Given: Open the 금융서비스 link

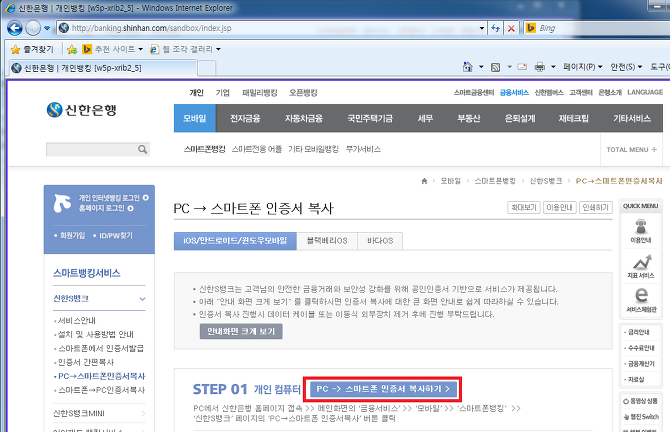Looking at the screenshot, I should [514, 92].
